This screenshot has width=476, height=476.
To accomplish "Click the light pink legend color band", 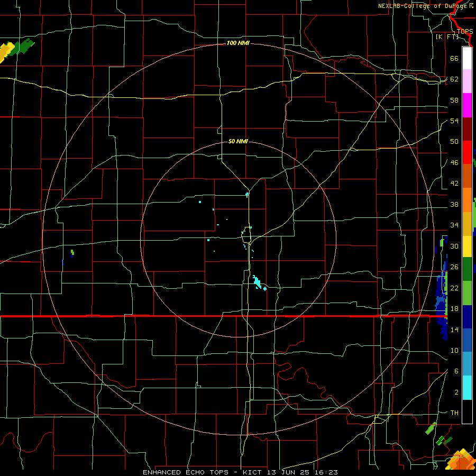I will pos(467,81).
